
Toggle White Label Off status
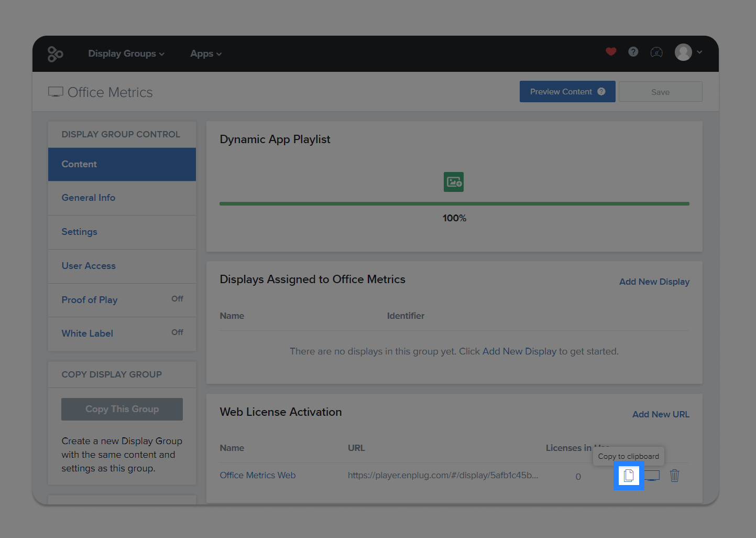177,332
